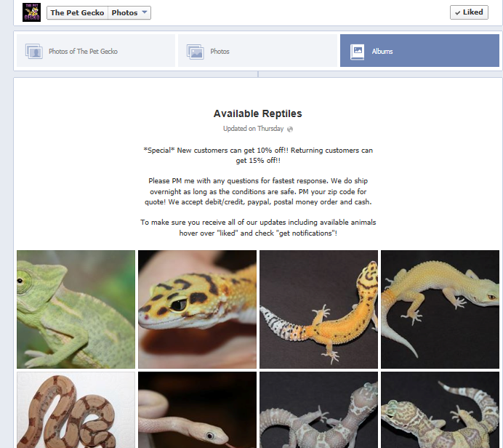Open the pale yellow gecko photo
503x448 pixels.
coord(440,309)
